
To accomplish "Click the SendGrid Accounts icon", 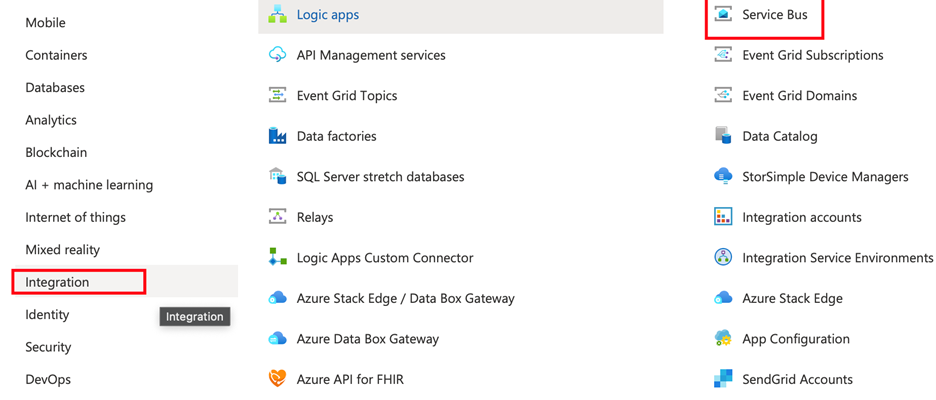I will pyautogui.click(x=723, y=379).
